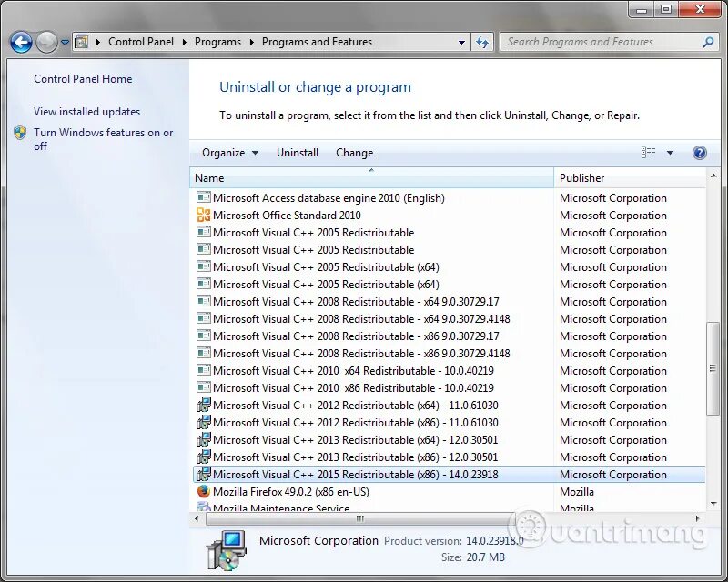Select Visual C++ 2010 x86 Redistributable icon
This screenshot has width=728, height=582.
point(203,387)
